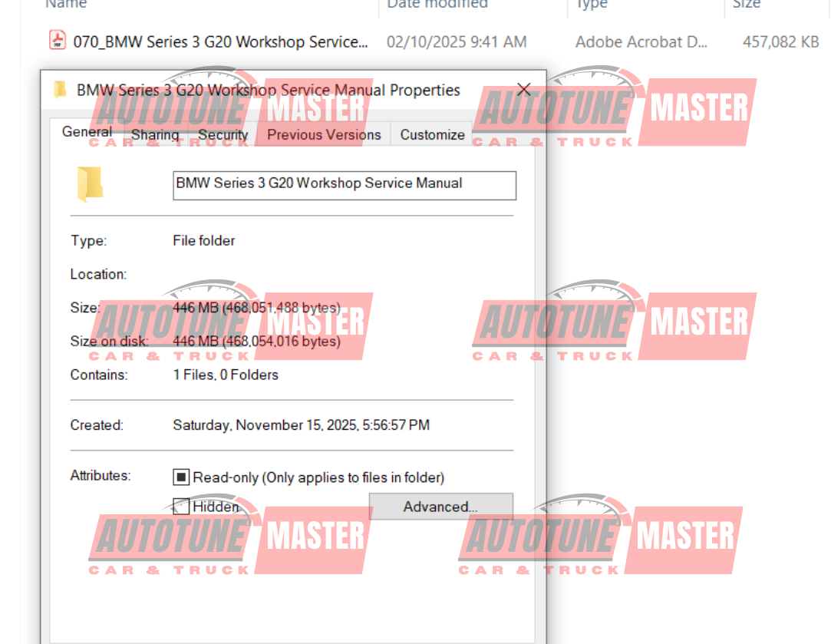This screenshot has width=831, height=644.
Task: Click the folder name text field
Action: [345, 184]
